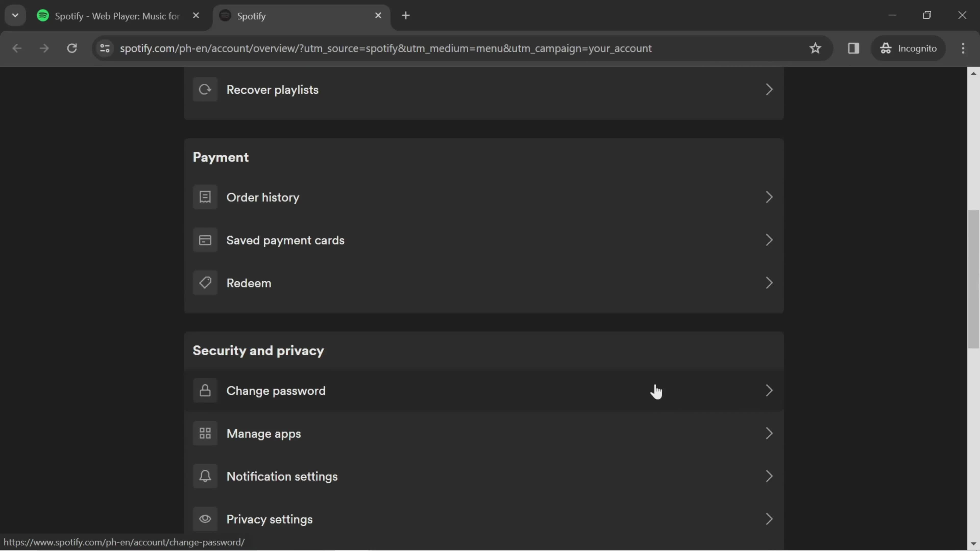
Task: Go forward in browser history
Action: (x=44, y=48)
